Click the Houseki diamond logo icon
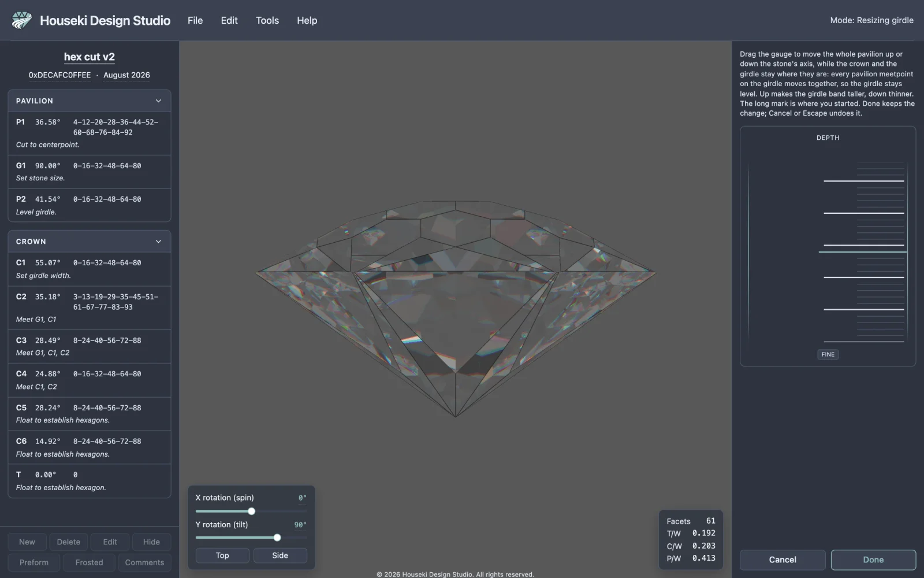Viewport: 924px width, 578px height. (22, 20)
